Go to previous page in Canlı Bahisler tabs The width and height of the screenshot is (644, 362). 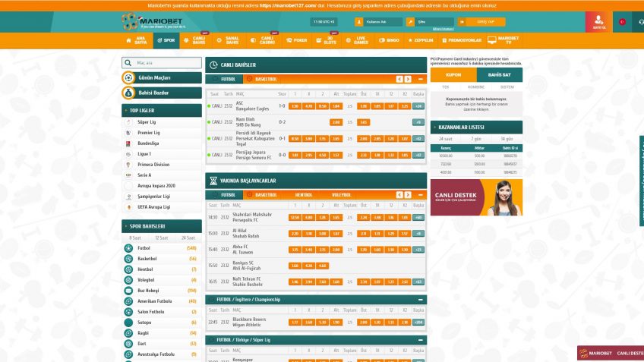[x=399, y=79]
